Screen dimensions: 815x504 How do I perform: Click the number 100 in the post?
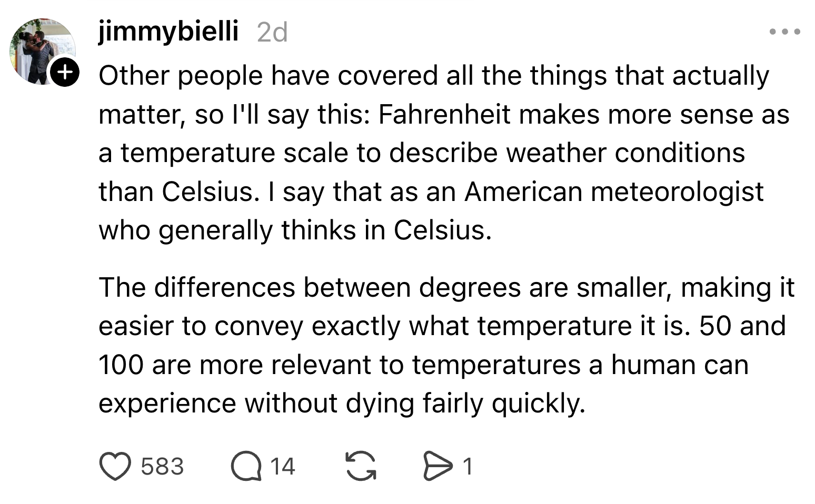[121, 365]
